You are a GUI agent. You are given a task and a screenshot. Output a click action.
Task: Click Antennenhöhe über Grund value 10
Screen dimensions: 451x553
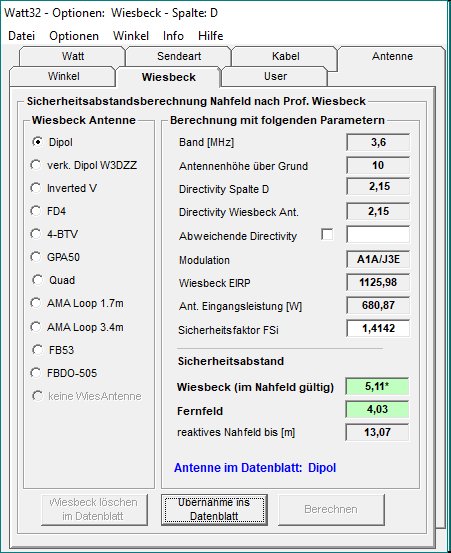378,165
